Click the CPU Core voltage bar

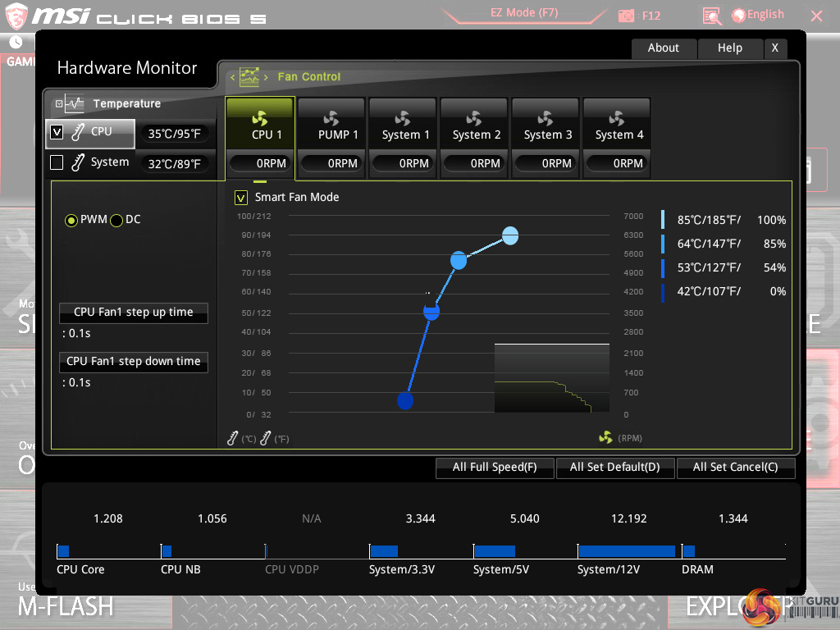[64, 551]
